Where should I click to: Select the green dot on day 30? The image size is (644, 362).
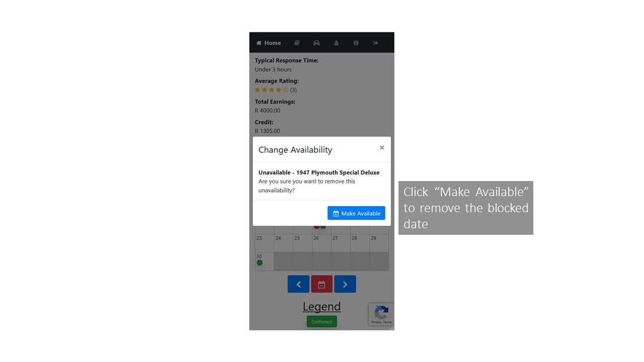coord(260,262)
